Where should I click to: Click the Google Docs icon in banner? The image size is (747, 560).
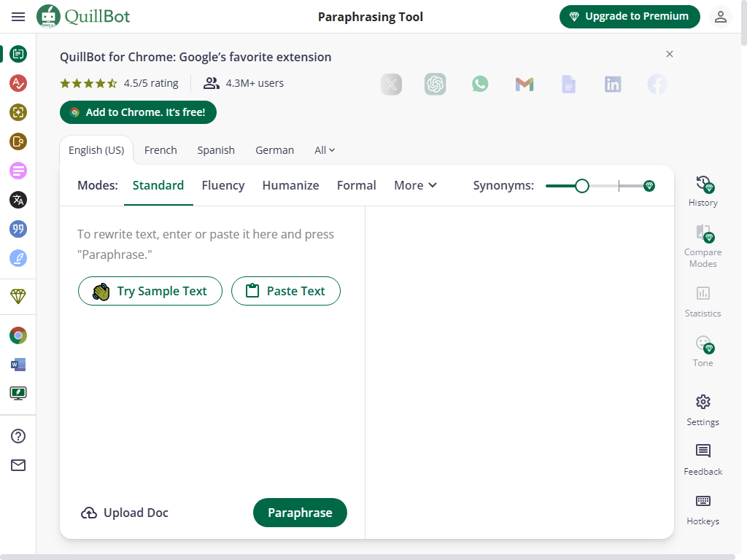(568, 85)
